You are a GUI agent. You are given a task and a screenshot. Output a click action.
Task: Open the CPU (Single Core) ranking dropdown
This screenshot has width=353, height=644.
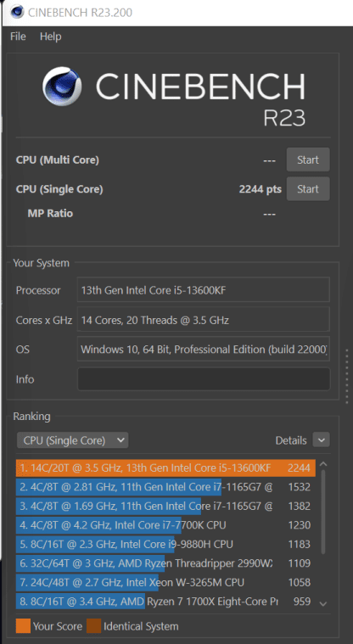pyautogui.click(x=73, y=440)
